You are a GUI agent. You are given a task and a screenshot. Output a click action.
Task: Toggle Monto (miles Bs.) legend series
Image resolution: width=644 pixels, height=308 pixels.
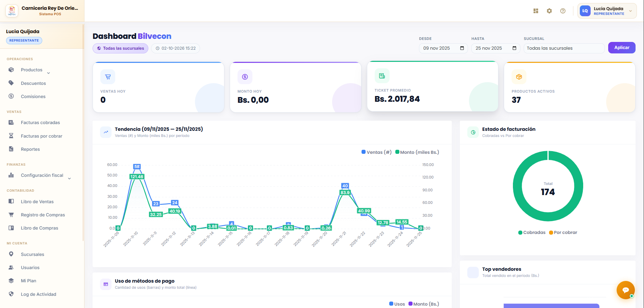click(x=417, y=152)
